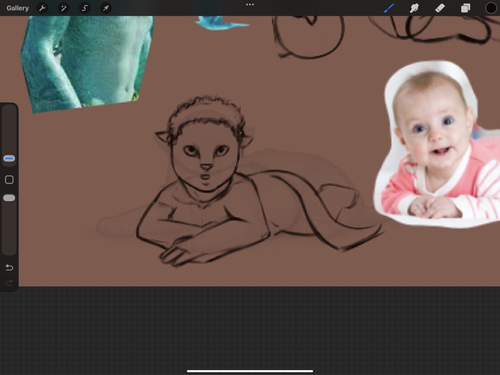The height and width of the screenshot is (375, 500).
Task: Activate the Selection S-shaped tool
Action: coord(85,8)
